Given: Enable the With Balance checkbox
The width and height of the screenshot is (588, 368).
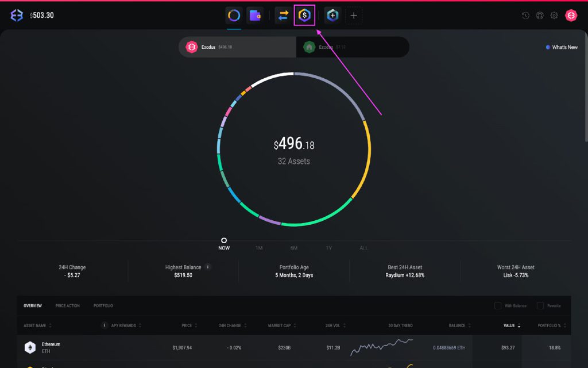Looking at the screenshot, I should (498, 306).
